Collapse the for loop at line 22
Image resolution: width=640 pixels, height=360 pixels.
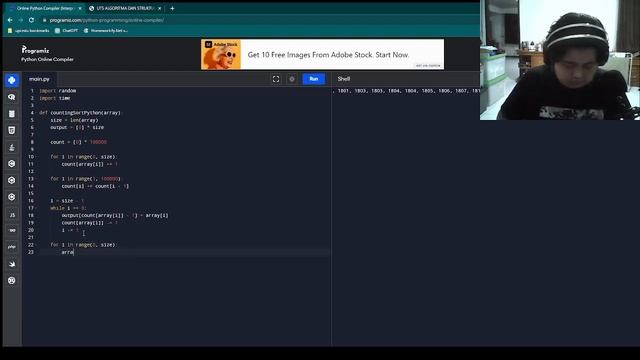coord(36,245)
